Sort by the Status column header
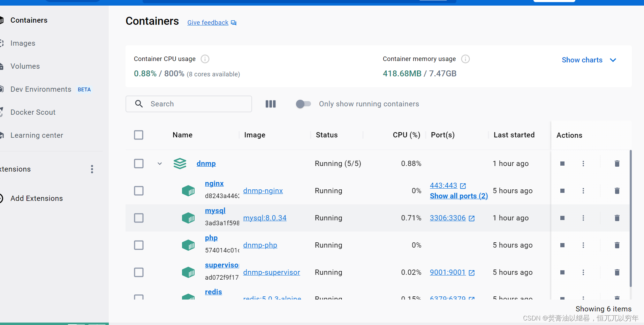Viewport: 644px width, 325px height. [x=327, y=135]
